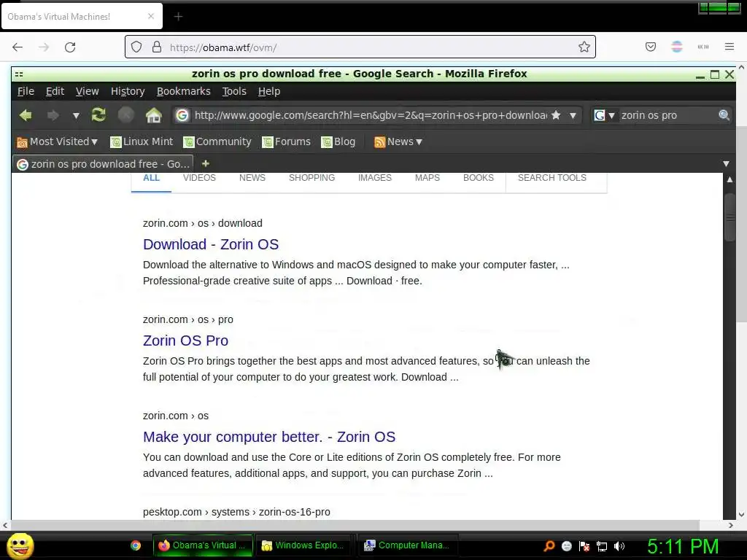Screen dimensions: 747x560
Task: Reload the obama.wtf page
Action: tap(70, 47)
